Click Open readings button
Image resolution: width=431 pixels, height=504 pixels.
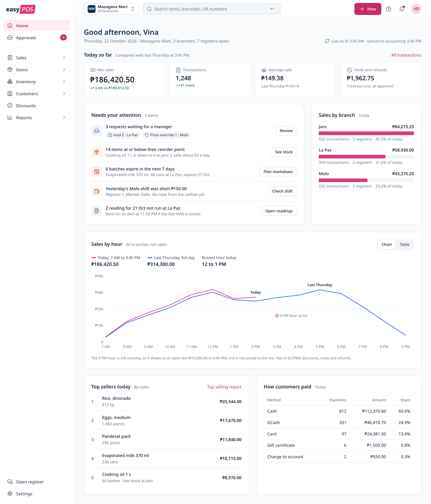point(279,211)
